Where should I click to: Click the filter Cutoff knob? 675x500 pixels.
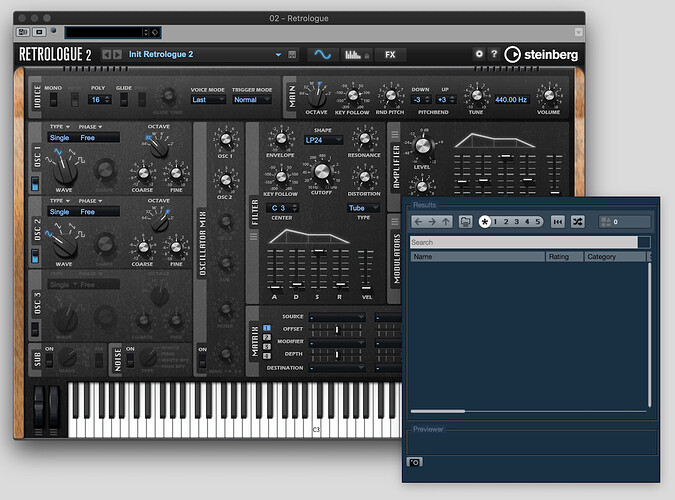pyautogui.click(x=322, y=172)
